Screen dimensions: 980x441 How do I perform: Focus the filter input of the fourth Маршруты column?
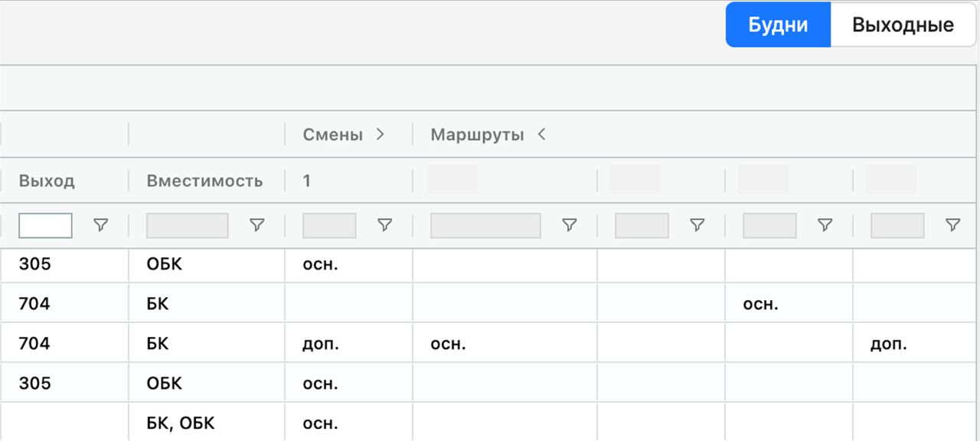point(897,225)
